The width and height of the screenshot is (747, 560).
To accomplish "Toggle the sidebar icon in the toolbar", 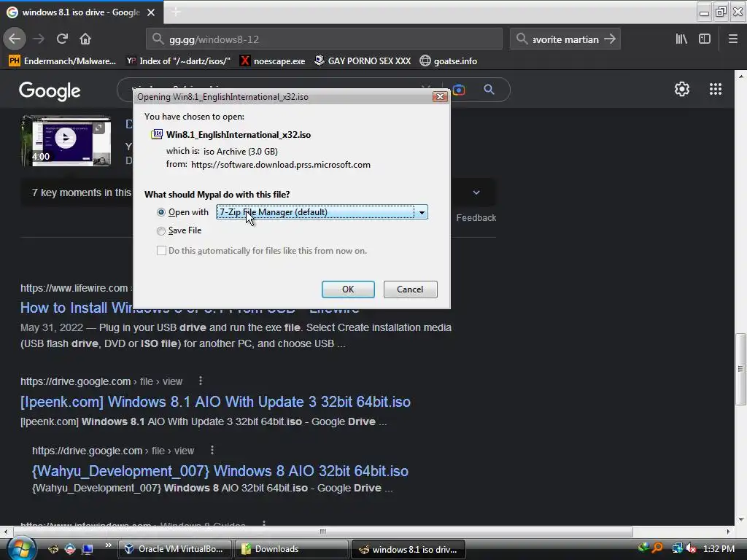I will (705, 39).
